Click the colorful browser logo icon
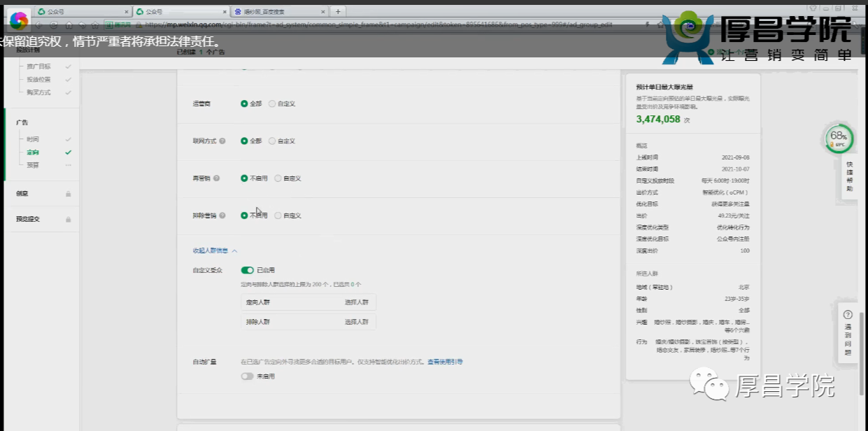 [x=19, y=21]
